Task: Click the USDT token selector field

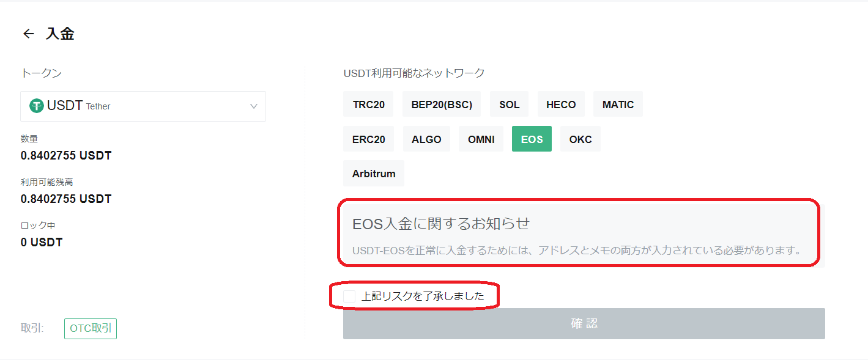Action: coord(143,106)
